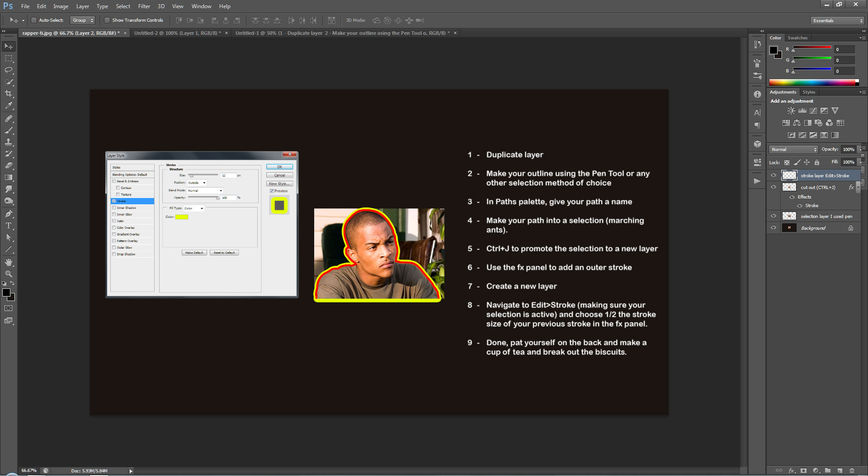868x476 pixels.
Task: Select the Hand tool
Action: click(9, 262)
